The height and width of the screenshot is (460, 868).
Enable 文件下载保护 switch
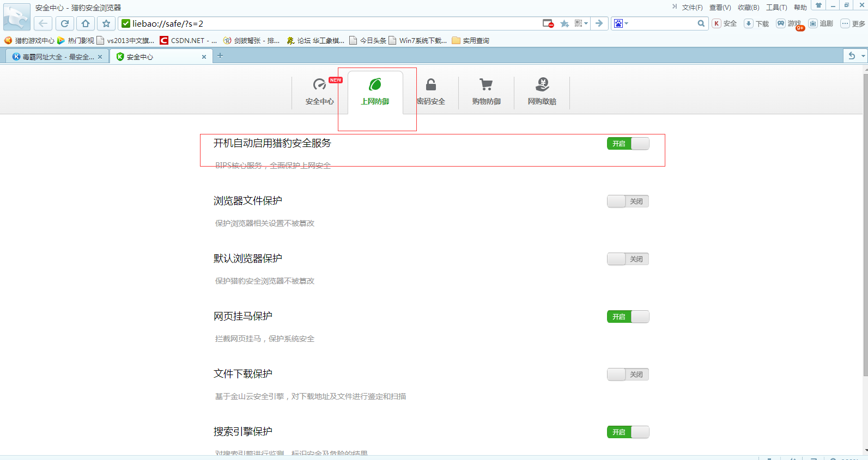tap(628, 374)
